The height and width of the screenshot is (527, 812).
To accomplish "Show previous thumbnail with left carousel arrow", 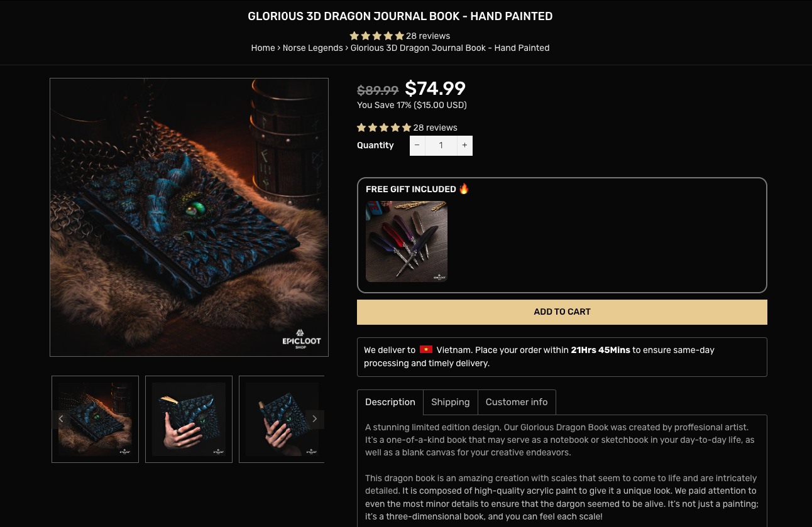I will pos(61,419).
